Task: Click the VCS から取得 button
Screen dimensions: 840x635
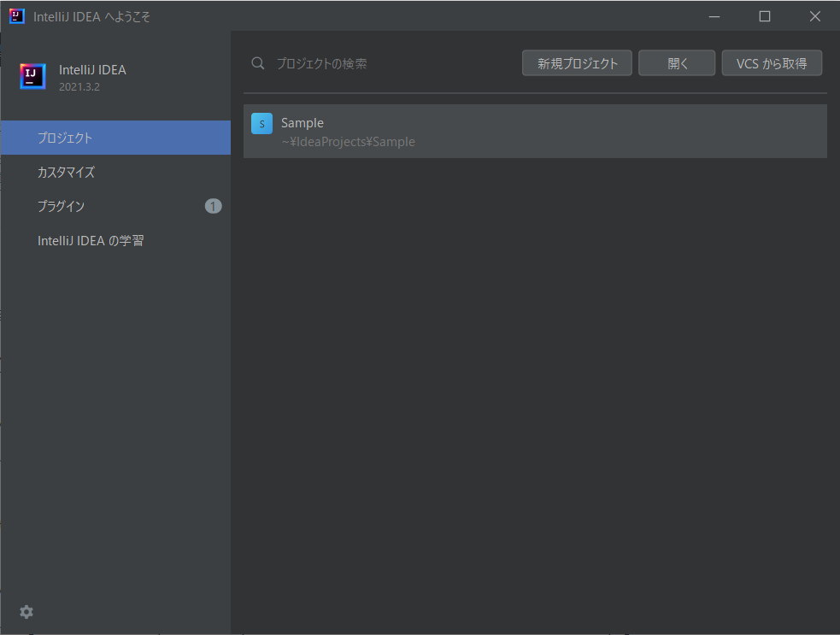Action: 772,63
